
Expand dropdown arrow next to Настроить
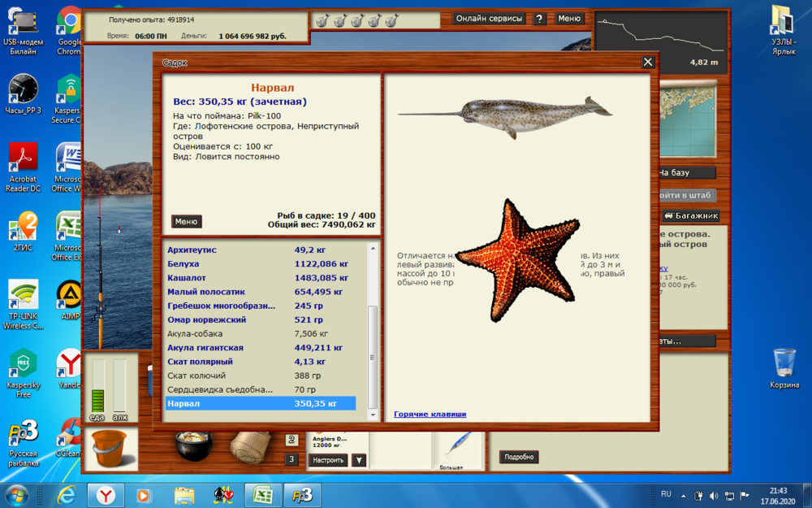[358, 460]
